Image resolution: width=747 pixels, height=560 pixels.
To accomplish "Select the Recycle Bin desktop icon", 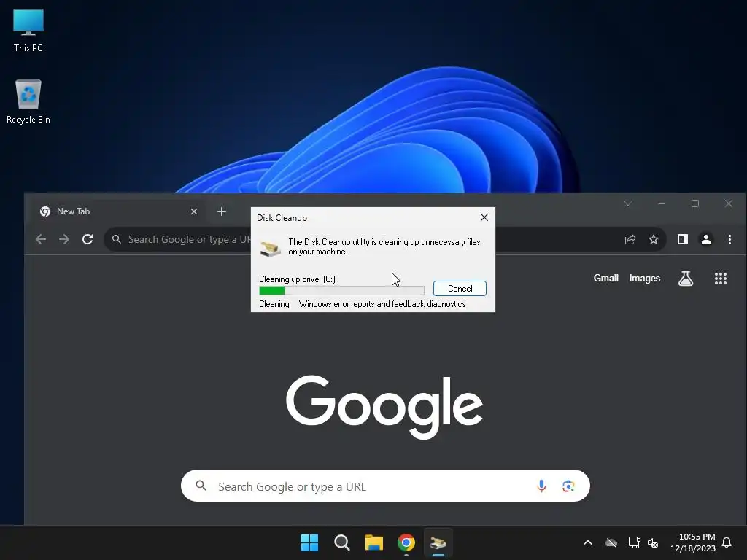I will pyautogui.click(x=28, y=101).
